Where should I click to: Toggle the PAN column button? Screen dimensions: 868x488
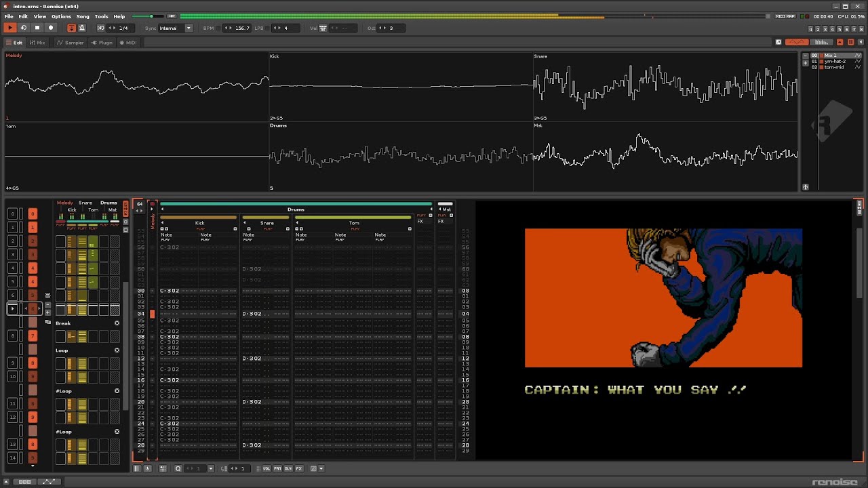[x=277, y=468]
